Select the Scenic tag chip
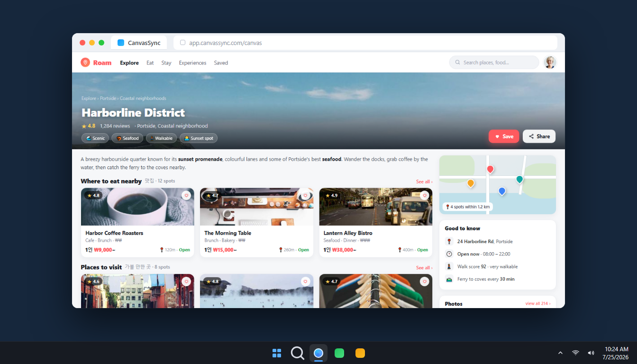The image size is (637, 364). 95,138
